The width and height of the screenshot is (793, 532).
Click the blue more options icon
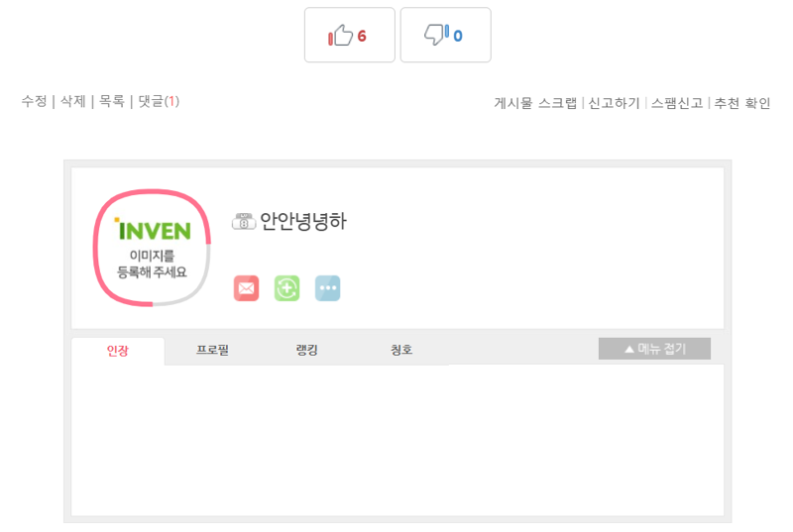pyautogui.click(x=328, y=288)
